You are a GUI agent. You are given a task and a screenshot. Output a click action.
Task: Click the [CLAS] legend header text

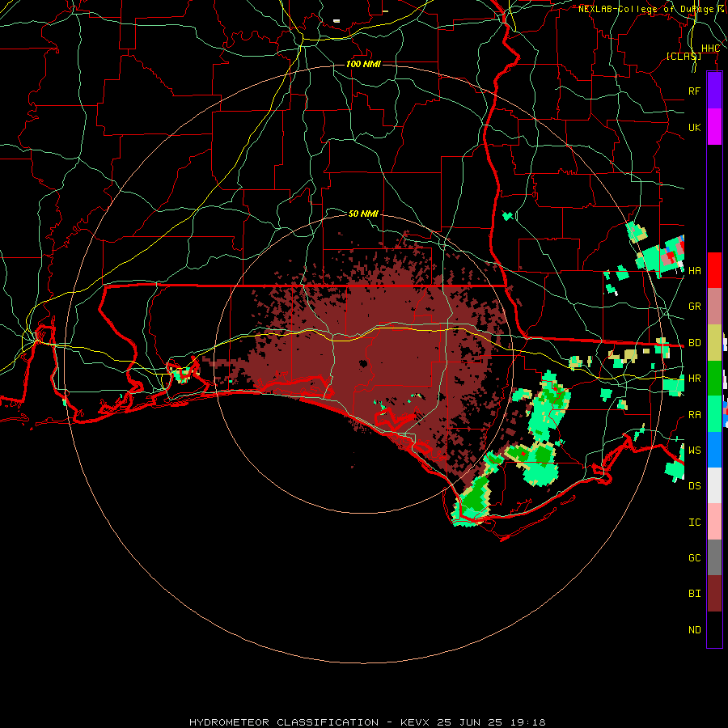[x=684, y=56]
